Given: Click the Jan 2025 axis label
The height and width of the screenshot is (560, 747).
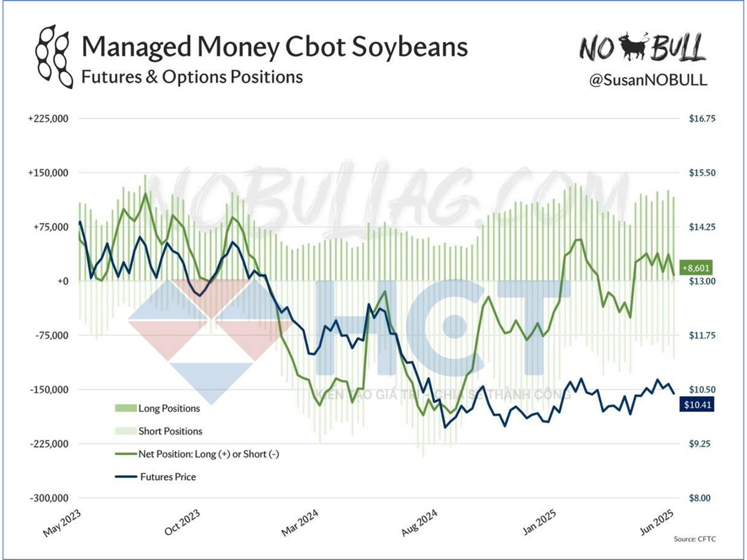Looking at the screenshot, I should pos(540,522).
